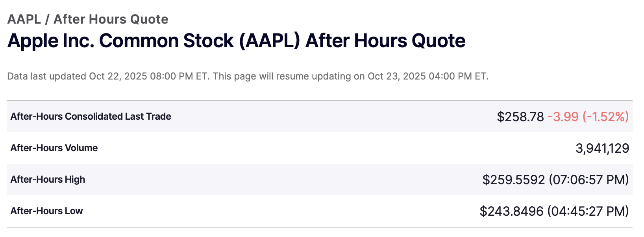The image size is (644, 237).
Task: Click the Apple Inc. Common Stock page heading
Action: point(236,41)
